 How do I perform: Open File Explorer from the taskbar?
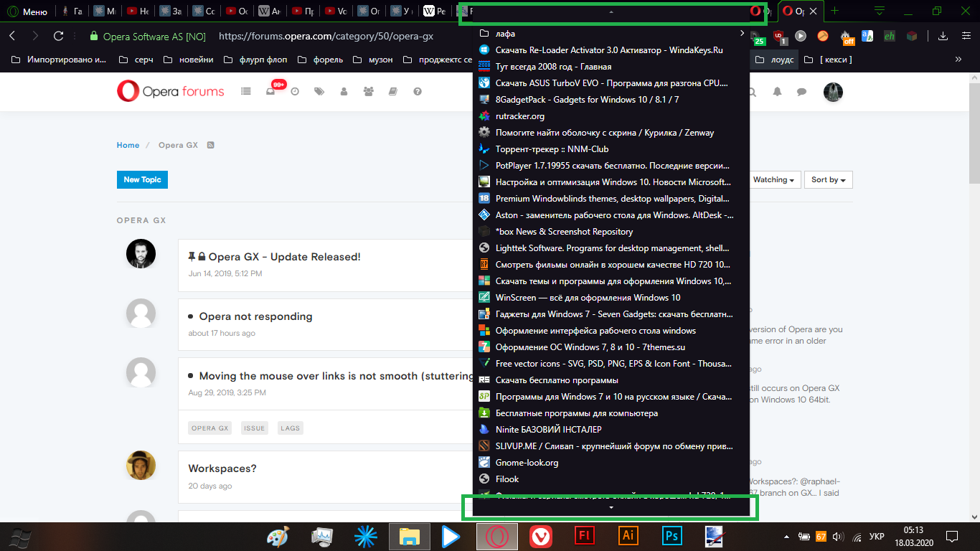click(409, 536)
